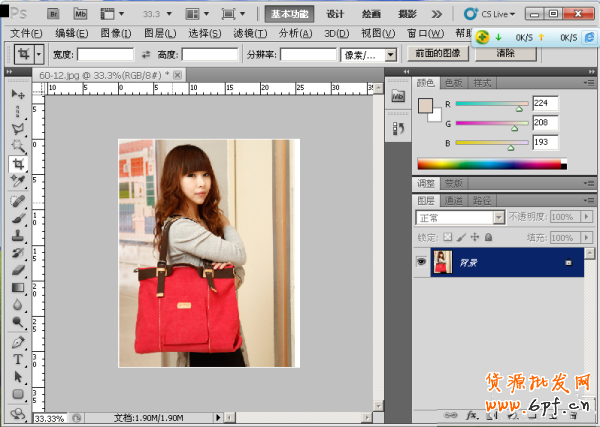600x427 pixels.
Task: Select the Pen tool
Action: (18, 341)
